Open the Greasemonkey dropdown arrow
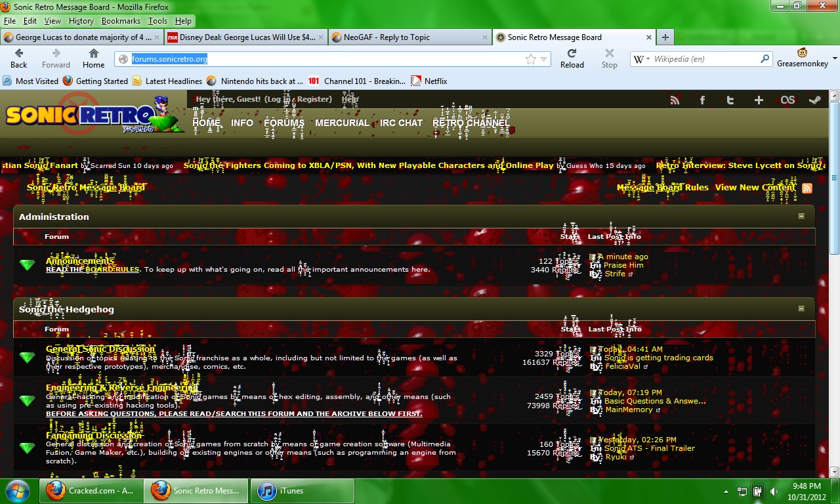The image size is (840, 504). click(835, 58)
